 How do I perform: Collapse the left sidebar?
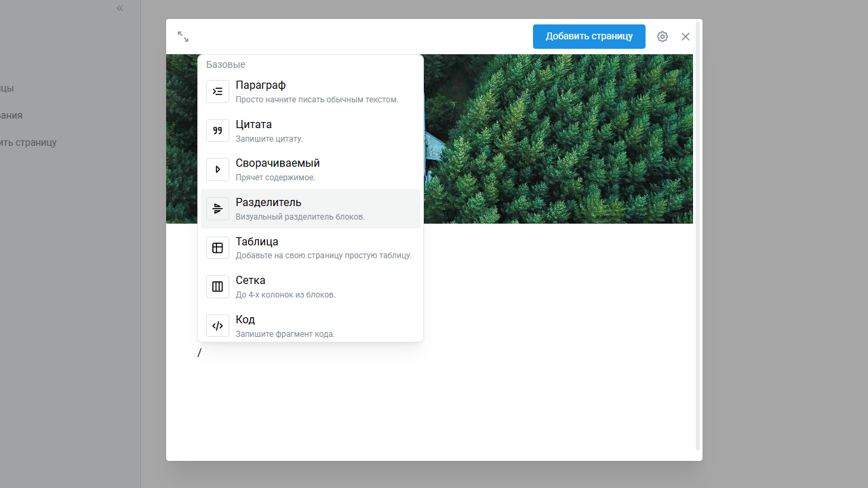click(120, 8)
